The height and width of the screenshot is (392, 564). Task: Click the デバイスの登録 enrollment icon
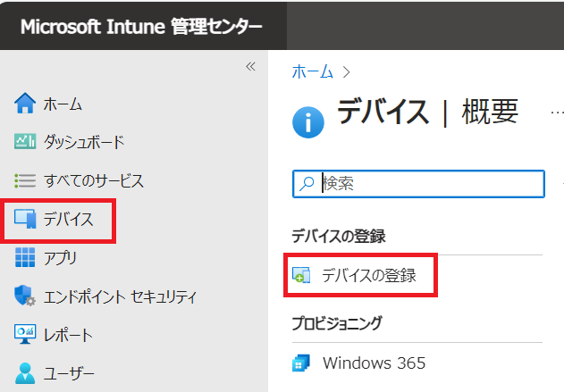[x=301, y=275]
